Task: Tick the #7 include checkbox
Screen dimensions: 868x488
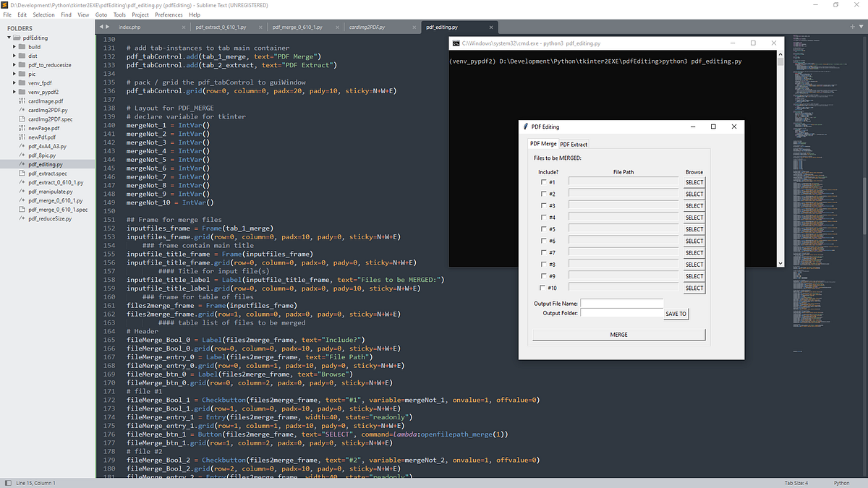Action: click(544, 253)
